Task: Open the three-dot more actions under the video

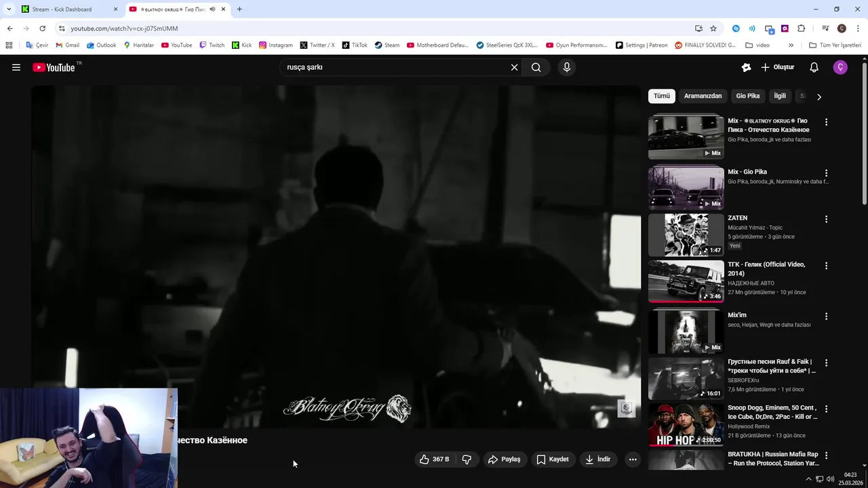Action: [633, 460]
